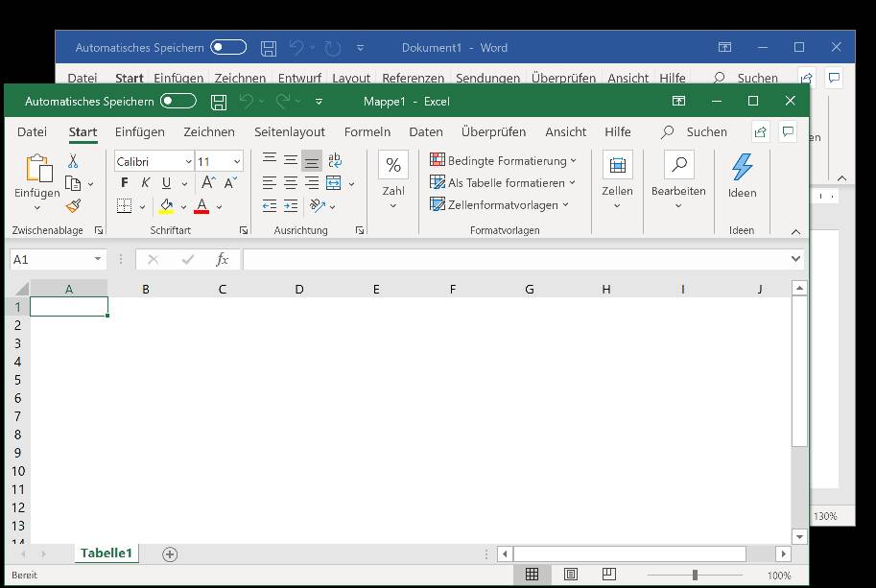Click the add new sheet plus button
The height and width of the screenshot is (588, 876).
click(x=170, y=553)
